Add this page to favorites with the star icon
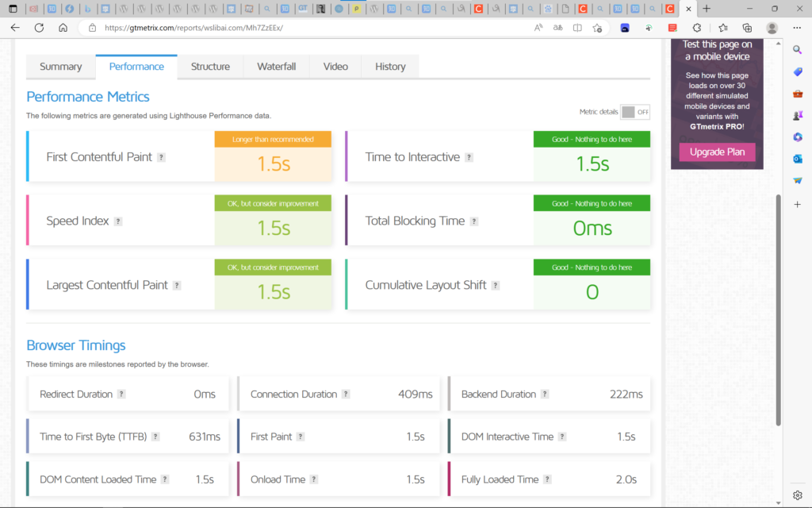 click(x=597, y=27)
